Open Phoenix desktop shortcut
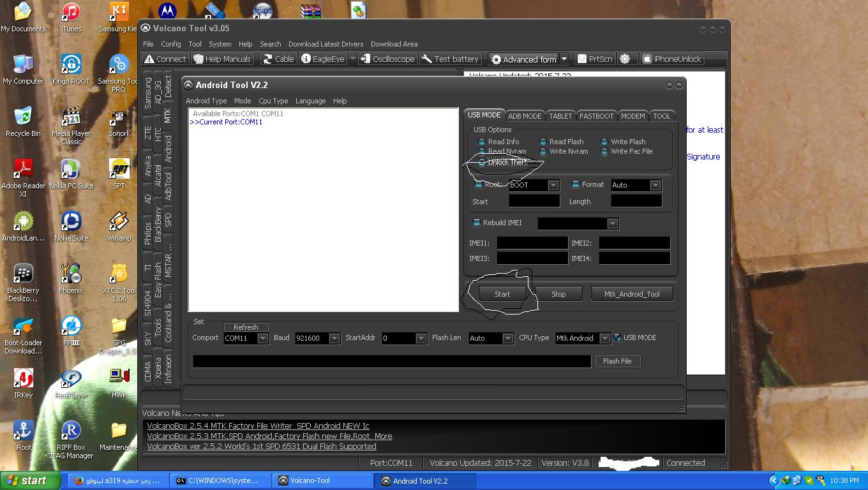This screenshot has width=868, height=490. [x=71, y=279]
